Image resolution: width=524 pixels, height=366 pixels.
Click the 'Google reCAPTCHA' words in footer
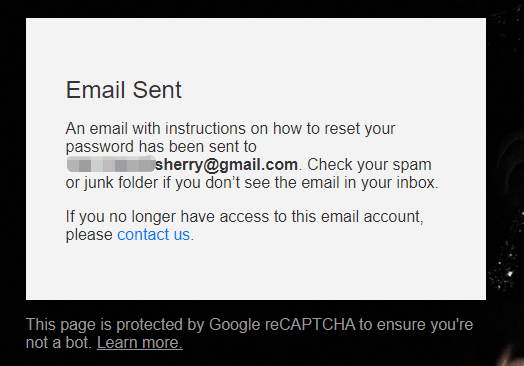282,325
